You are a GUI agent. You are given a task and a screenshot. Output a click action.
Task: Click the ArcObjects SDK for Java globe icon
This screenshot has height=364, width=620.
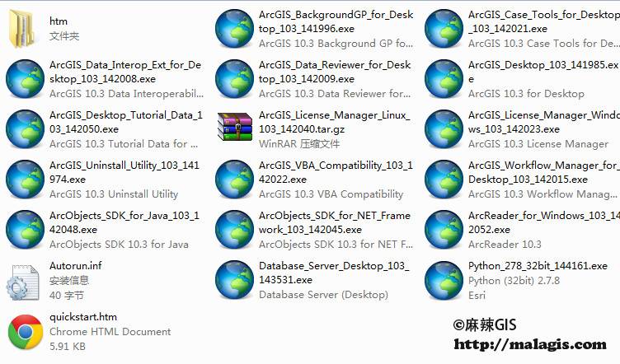click(x=25, y=230)
